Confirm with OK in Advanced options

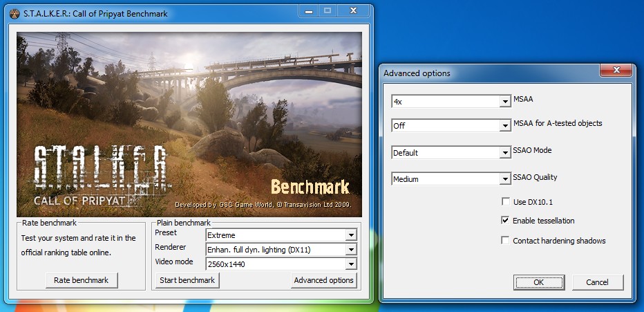[539, 282]
